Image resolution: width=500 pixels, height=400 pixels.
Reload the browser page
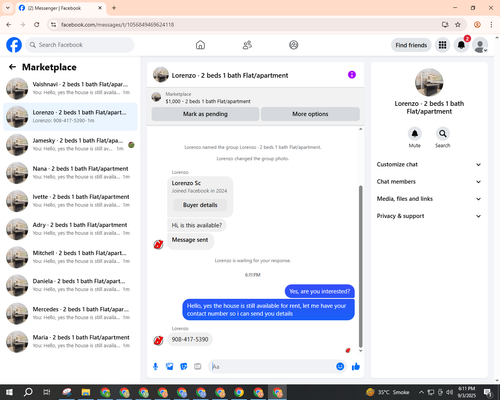point(37,25)
